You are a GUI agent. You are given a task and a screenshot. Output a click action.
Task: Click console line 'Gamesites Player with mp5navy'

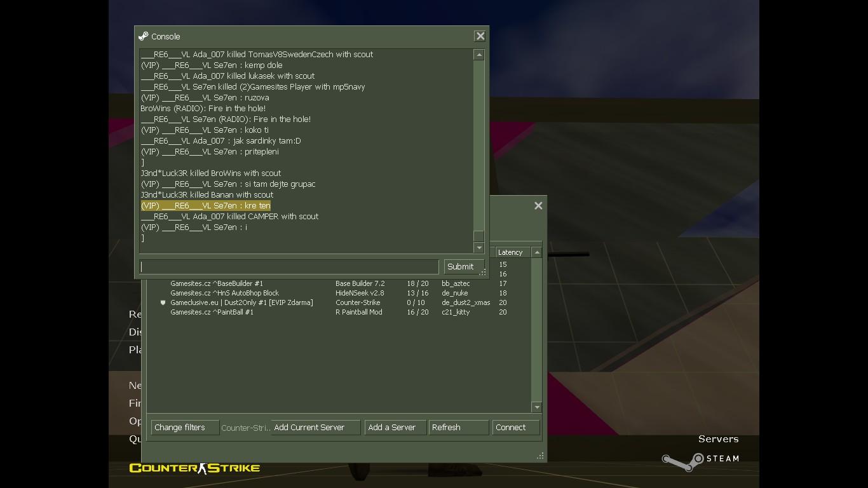pyautogui.click(x=252, y=86)
